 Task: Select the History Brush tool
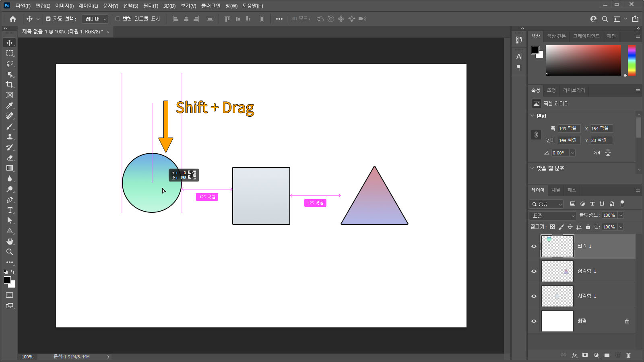10,147
